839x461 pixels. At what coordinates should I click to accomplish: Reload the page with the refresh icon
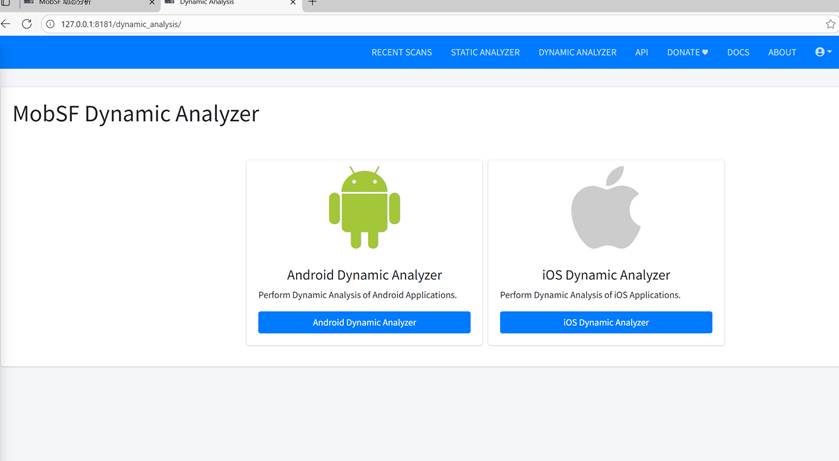(26, 24)
